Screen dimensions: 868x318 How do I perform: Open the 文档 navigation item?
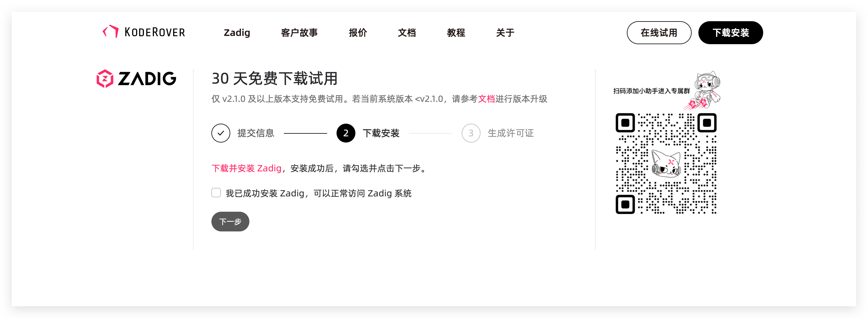coord(407,33)
